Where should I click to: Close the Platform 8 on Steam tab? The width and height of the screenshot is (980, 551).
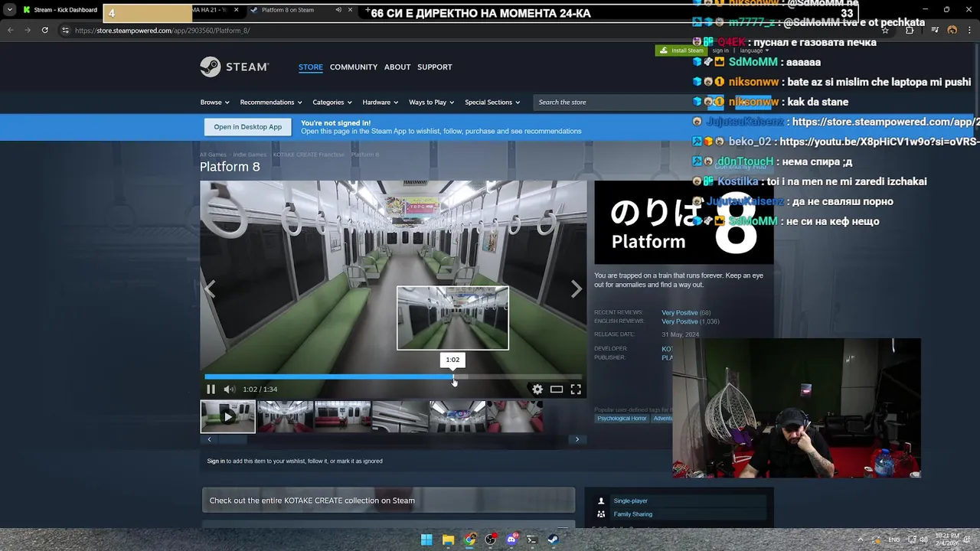tap(351, 10)
